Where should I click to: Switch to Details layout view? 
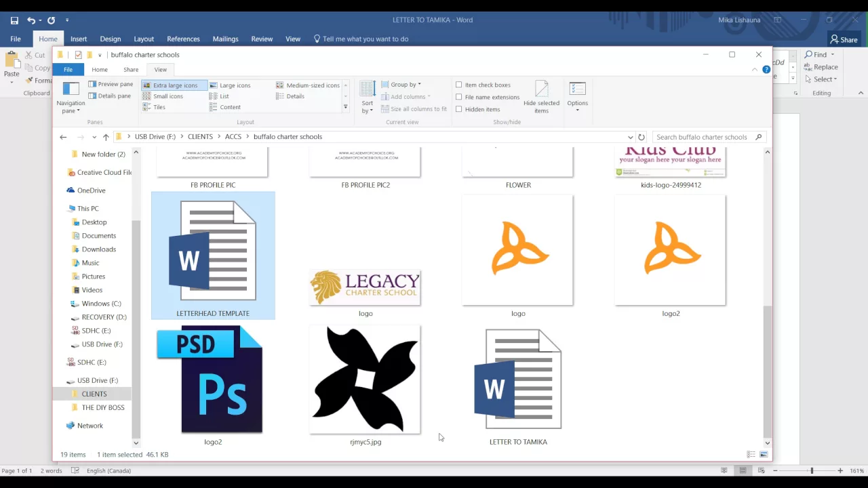290,96
